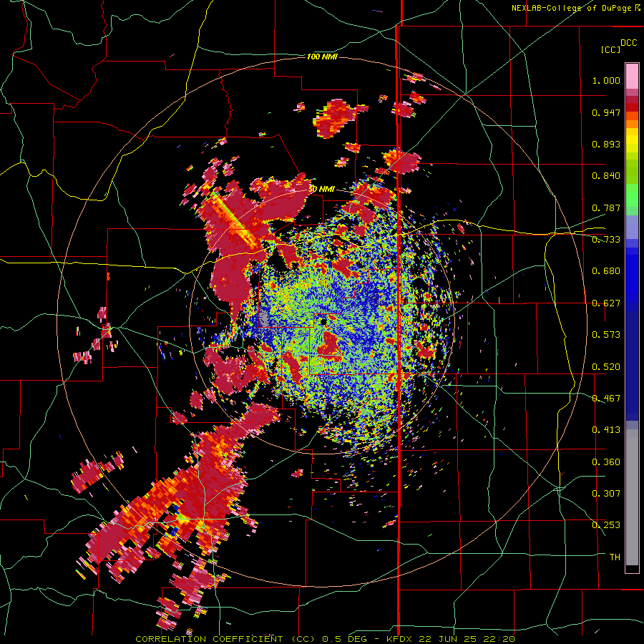Pick the gray color bar segment

(x=632, y=497)
